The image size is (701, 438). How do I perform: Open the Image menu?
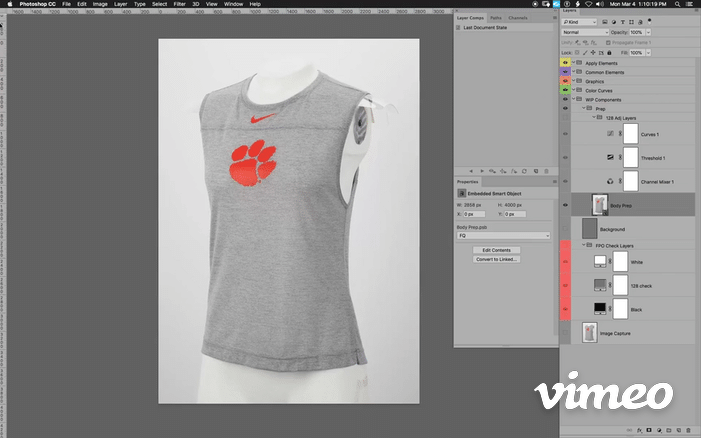point(100,4)
